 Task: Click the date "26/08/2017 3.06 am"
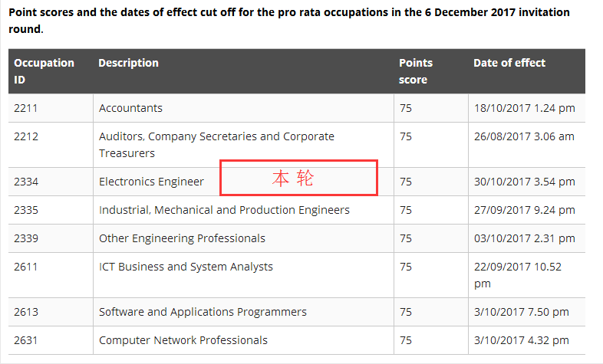[524, 136]
